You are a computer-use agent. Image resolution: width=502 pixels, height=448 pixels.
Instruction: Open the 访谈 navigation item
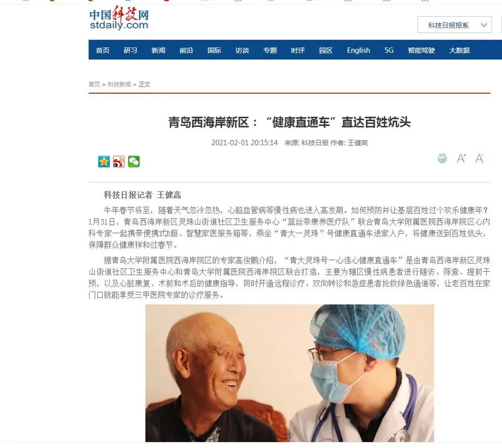pyautogui.click(x=242, y=50)
